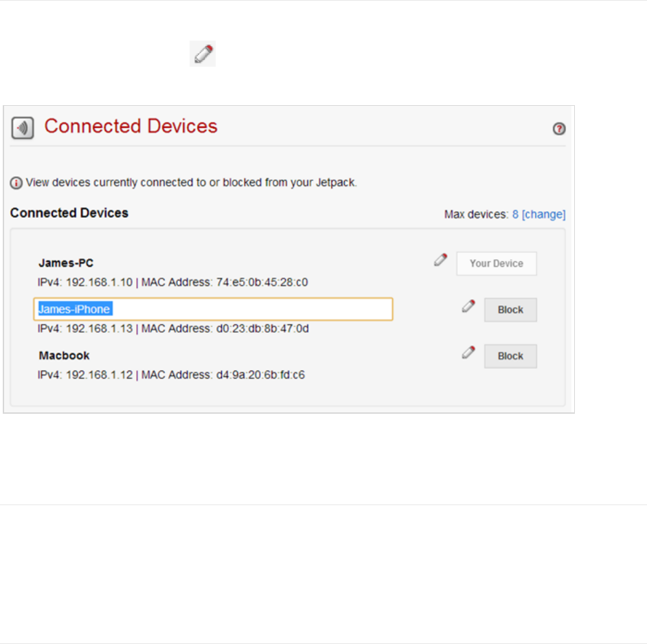Open help via the red question mark icon
647x644 pixels.
(559, 129)
